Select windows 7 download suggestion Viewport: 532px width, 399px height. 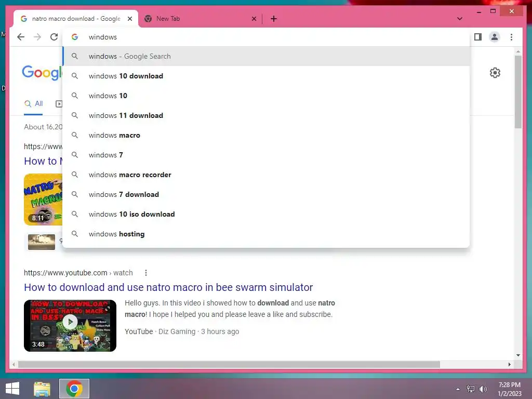click(x=267, y=194)
